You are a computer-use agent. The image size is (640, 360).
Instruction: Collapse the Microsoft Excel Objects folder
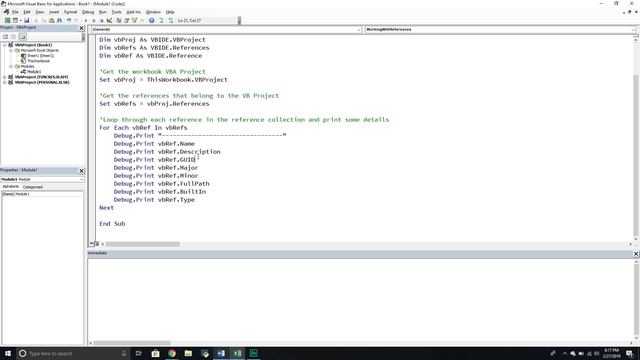(x=11, y=51)
